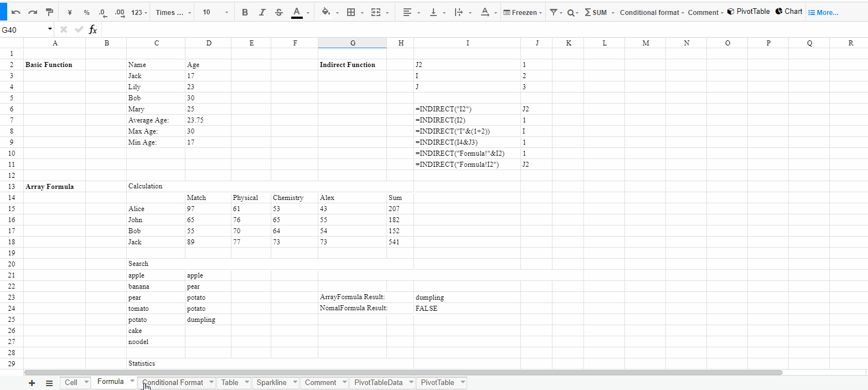Open Formula tab dropdown arrow

coord(132,381)
